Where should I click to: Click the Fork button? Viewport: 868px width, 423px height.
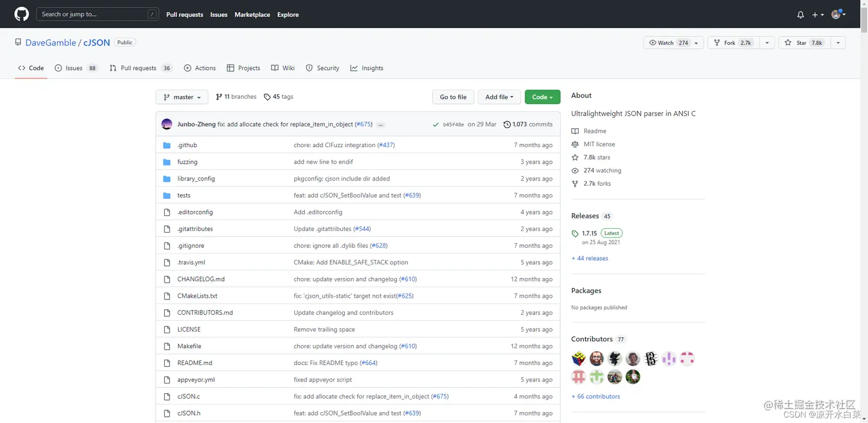734,43
